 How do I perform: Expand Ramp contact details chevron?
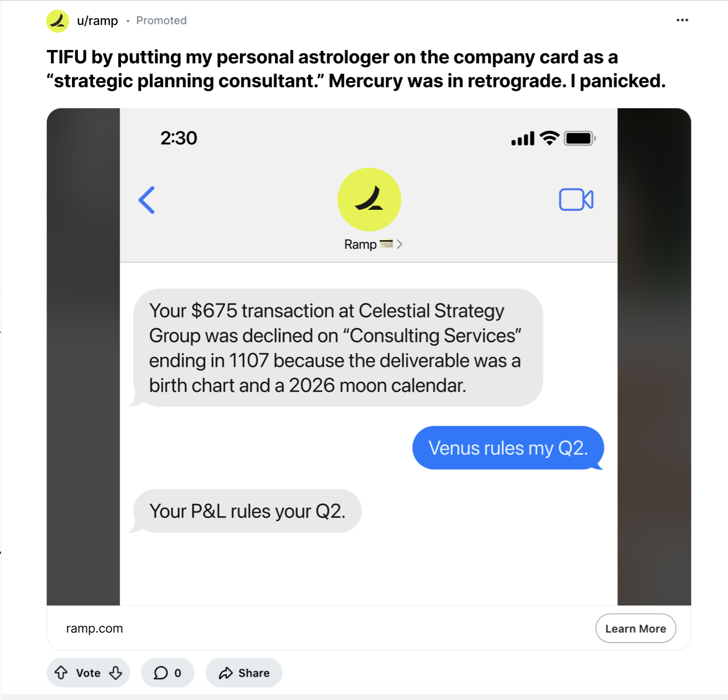click(x=400, y=244)
